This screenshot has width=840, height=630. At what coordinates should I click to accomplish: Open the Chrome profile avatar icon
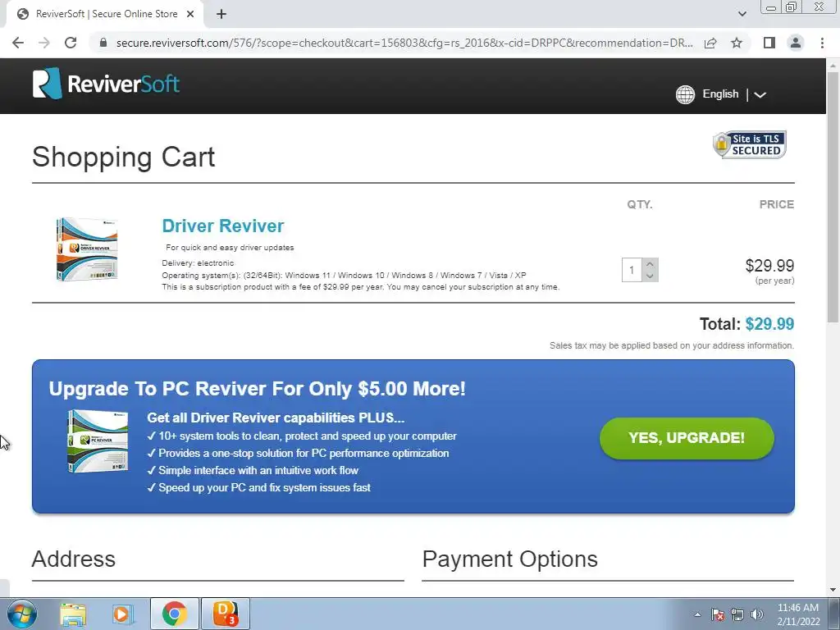[796, 43]
